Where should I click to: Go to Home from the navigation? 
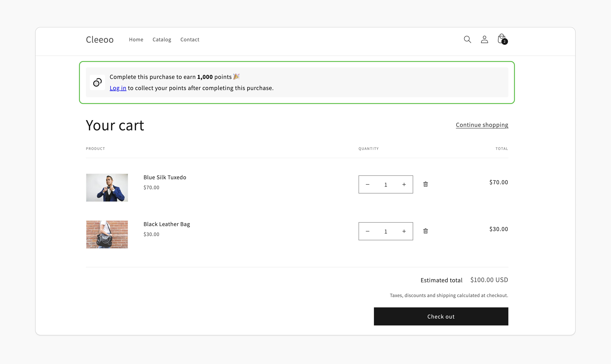136,39
